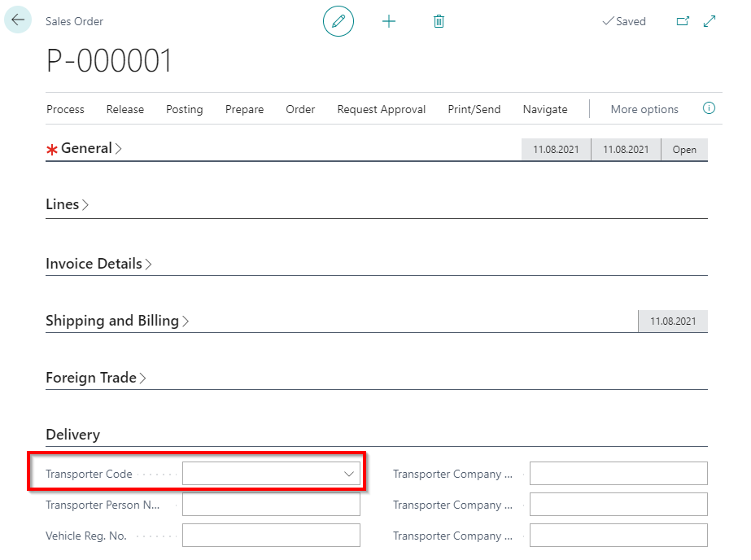Expand the Invoice Details section
Image resolution: width=751 pixels, height=560 pixels.
[98, 264]
